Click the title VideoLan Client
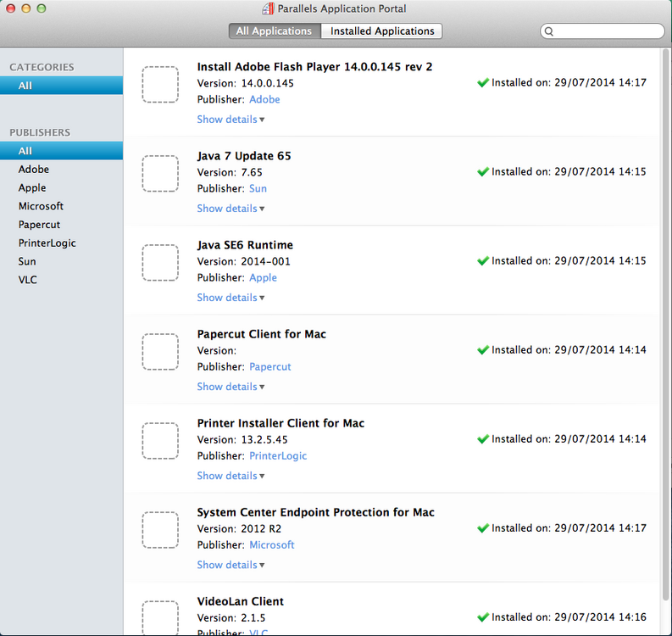Screen dimensions: 672x636 point(241,602)
